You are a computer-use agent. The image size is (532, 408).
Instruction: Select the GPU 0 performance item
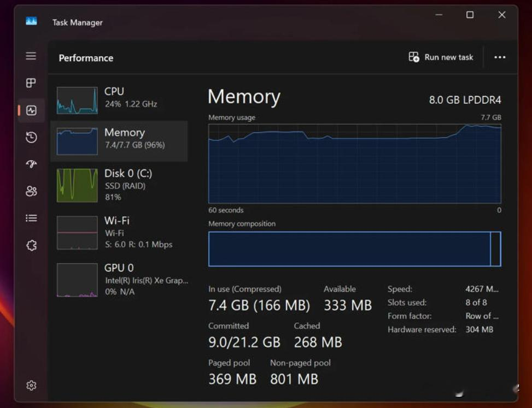coord(119,280)
